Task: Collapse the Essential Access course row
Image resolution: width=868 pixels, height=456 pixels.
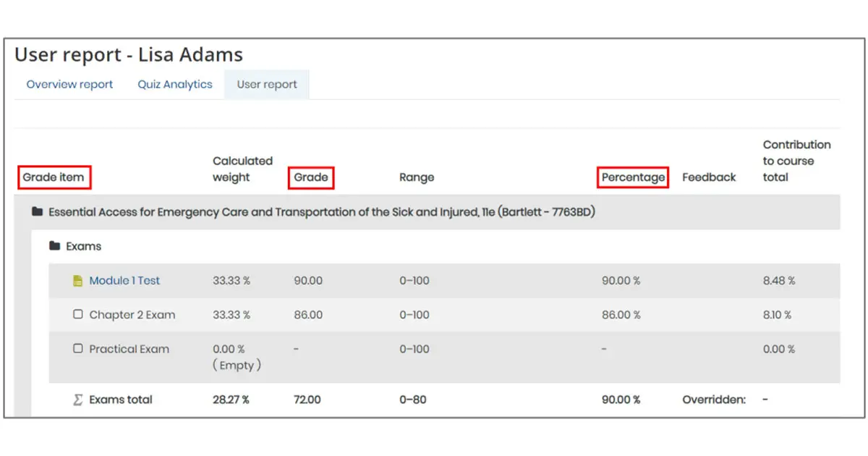Action: tap(321, 212)
